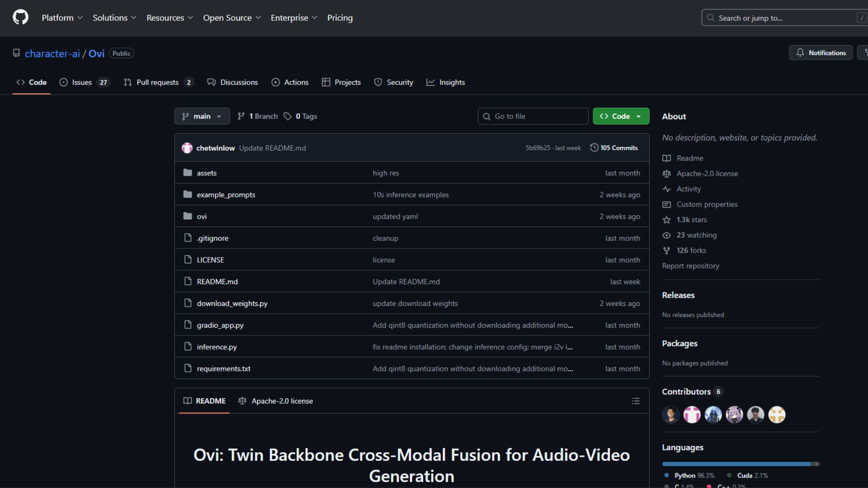Open the Pull requests tab
Viewport: 868px width, 488px height.
click(158, 82)
